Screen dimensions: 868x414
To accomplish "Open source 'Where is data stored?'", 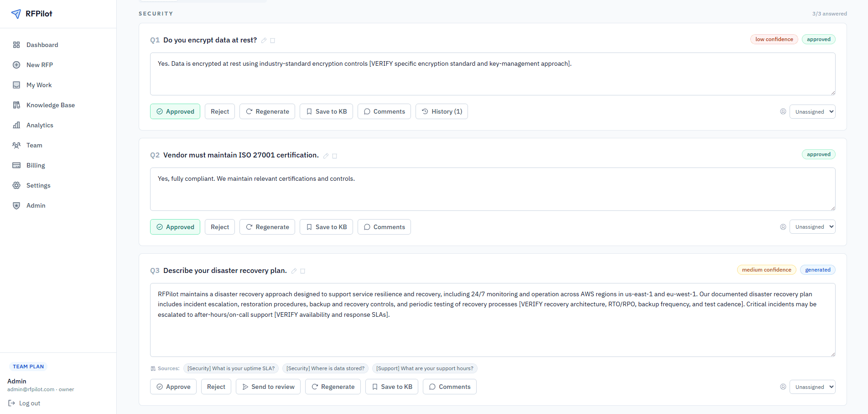I will 325,368.
